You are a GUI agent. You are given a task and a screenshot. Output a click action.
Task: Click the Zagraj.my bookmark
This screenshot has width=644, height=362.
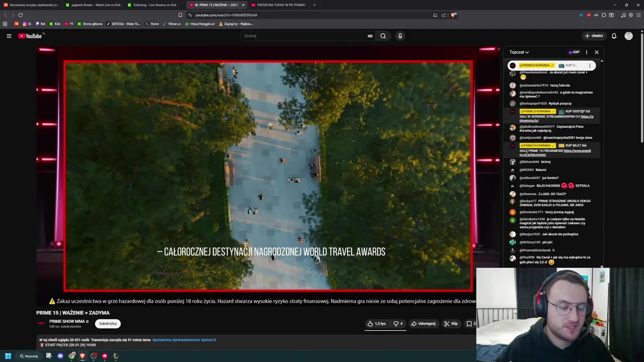[x=235, y=24]
